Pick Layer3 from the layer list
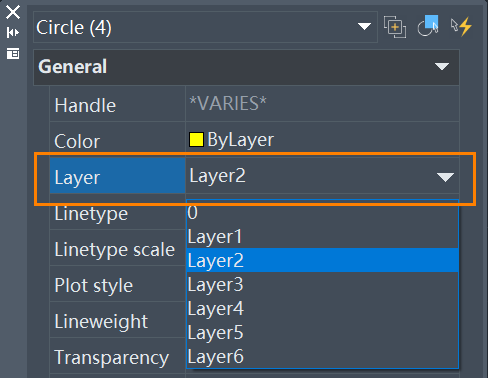Viewport: 488px width, 378px height. tap(322, 284)
